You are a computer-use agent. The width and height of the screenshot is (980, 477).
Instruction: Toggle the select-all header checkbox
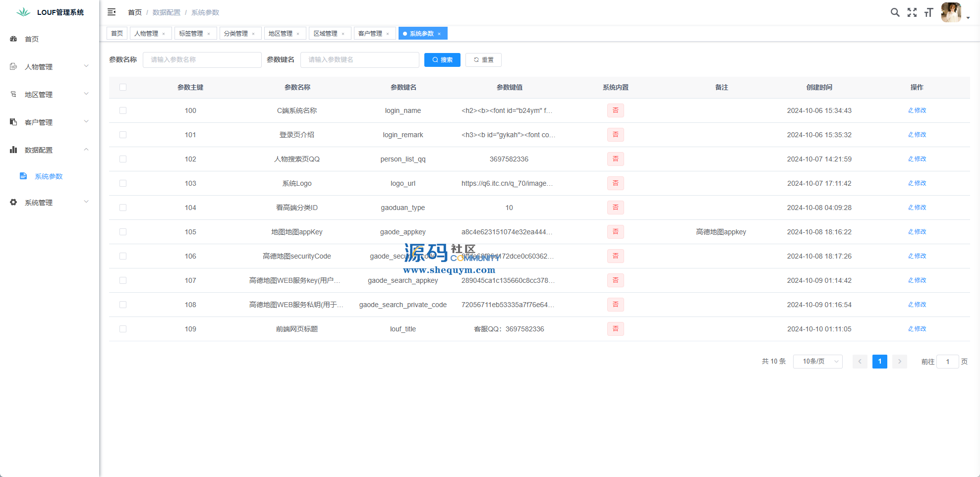pyautogui.click(x=123, y=87)
